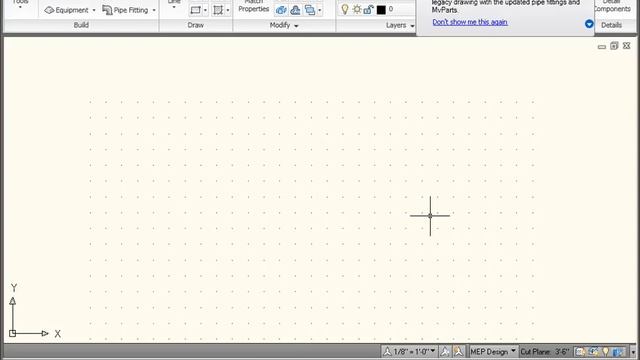Expand the Rectangle tool dropdown arrow
The height and width of the screenshot is (360, 640).
(205, 10)
